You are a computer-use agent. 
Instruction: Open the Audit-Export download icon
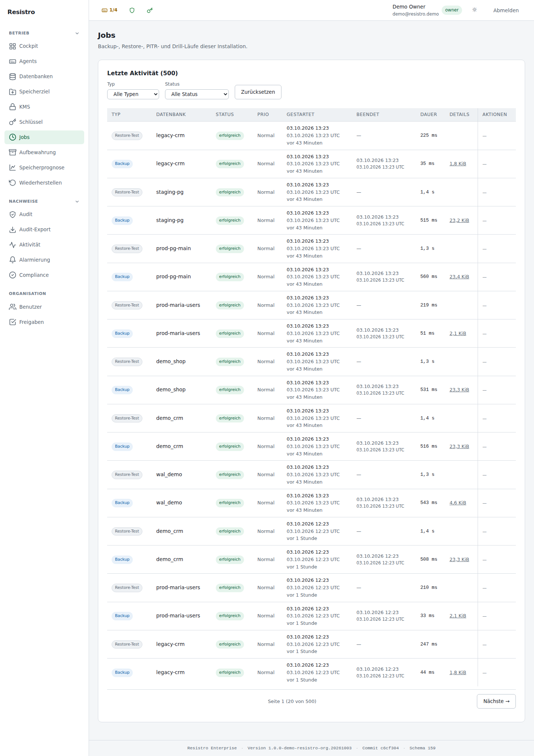pyautogui.click(x=13, y=230)
